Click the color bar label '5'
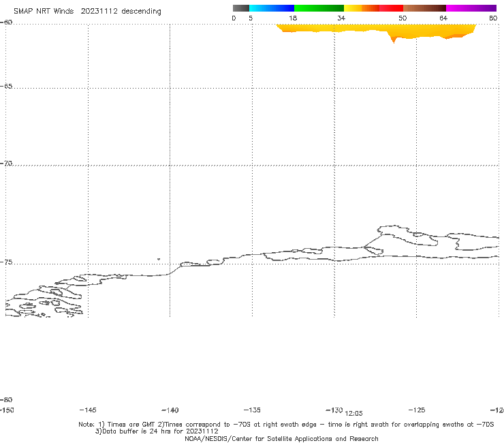 click(251, 18)
